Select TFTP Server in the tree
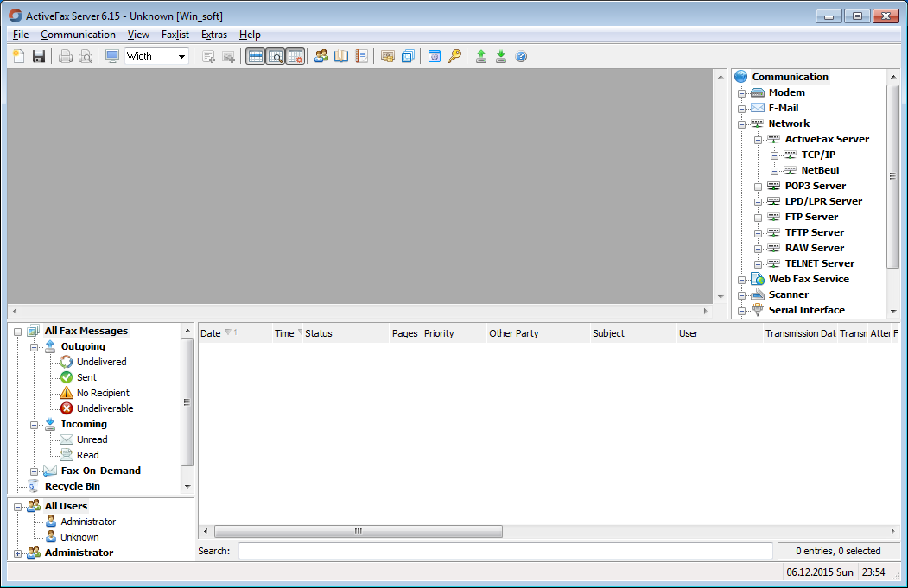The image size is (908, 588). (814, 232)
